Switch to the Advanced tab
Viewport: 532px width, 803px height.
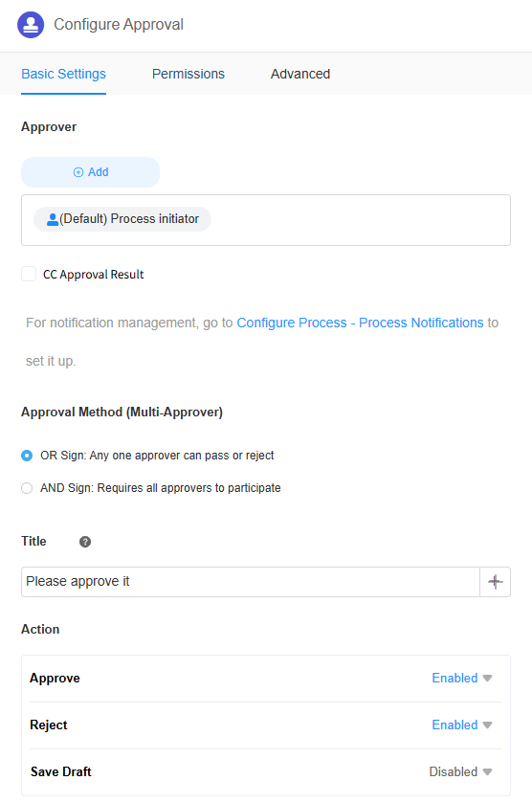tap(300, 74)
